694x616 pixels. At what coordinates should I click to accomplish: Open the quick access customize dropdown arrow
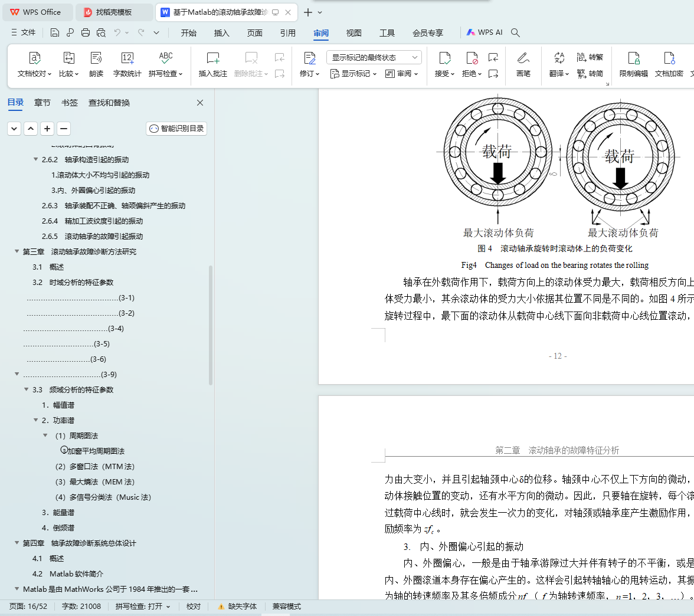[x=156, y=32]
